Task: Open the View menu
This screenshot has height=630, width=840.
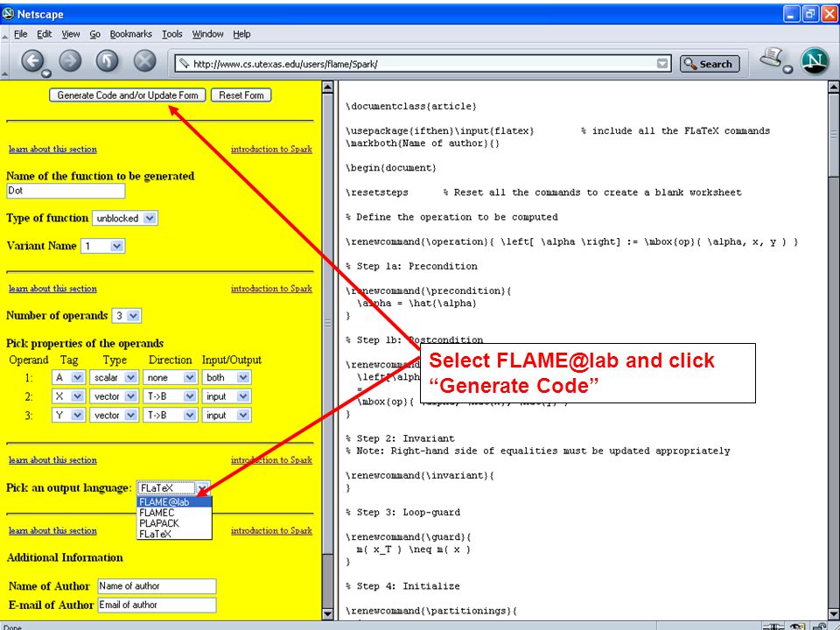Action: (x=71, y=34)
